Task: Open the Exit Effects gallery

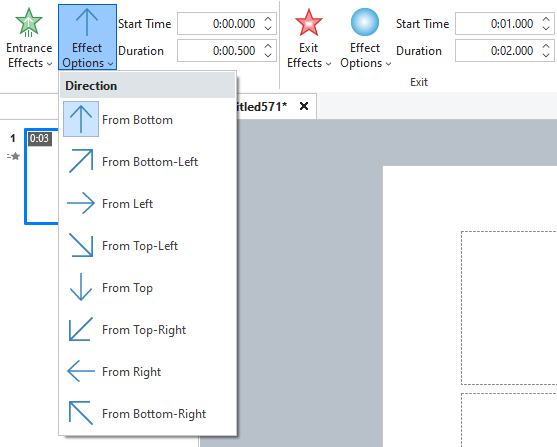Action: tap(308, 38)
